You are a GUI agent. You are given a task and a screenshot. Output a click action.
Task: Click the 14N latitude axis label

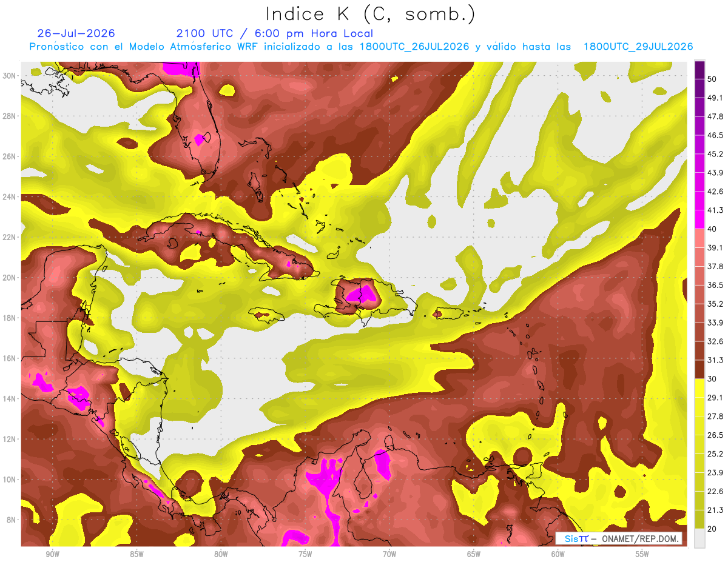[x=10, y=399]
